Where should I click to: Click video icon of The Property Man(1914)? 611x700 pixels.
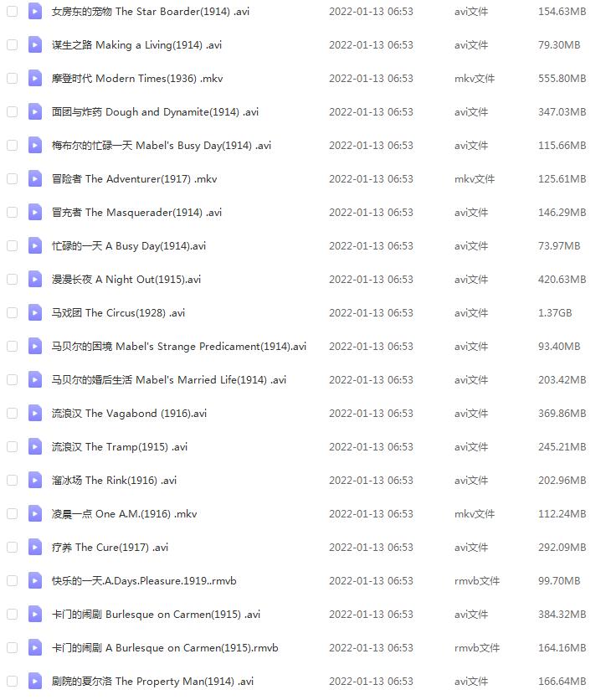pyautogui.click(x=35, y=682)
